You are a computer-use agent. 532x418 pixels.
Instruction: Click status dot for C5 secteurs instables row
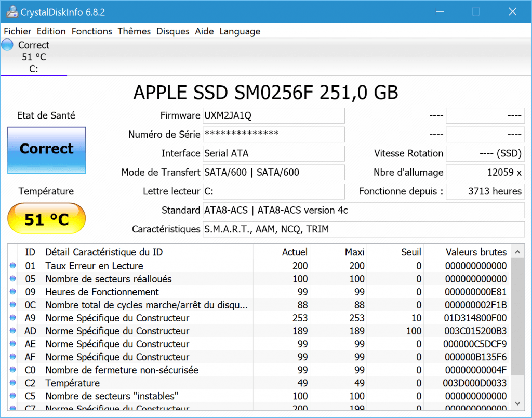click(x=13, y=396)
